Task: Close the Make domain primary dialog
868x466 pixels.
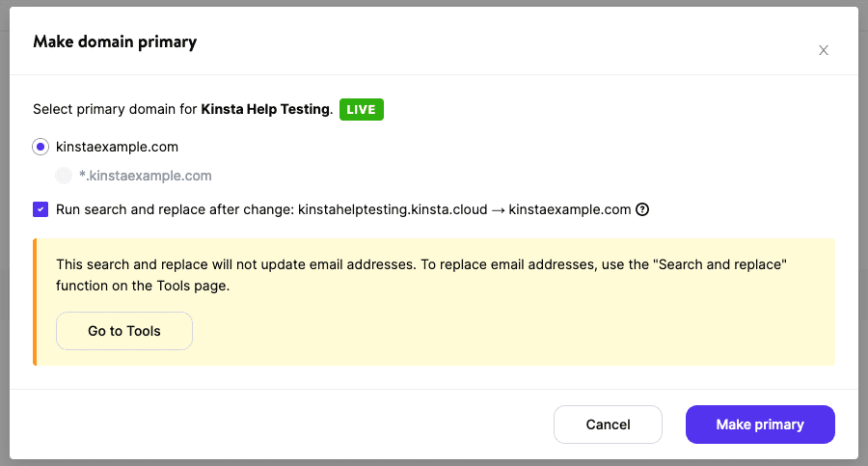Action: [823, 50]
